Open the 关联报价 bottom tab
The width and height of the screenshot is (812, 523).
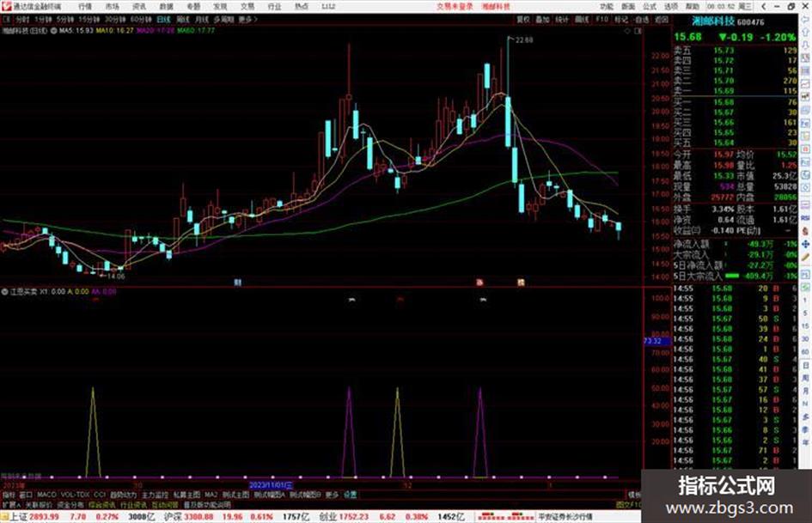[39, 504]
